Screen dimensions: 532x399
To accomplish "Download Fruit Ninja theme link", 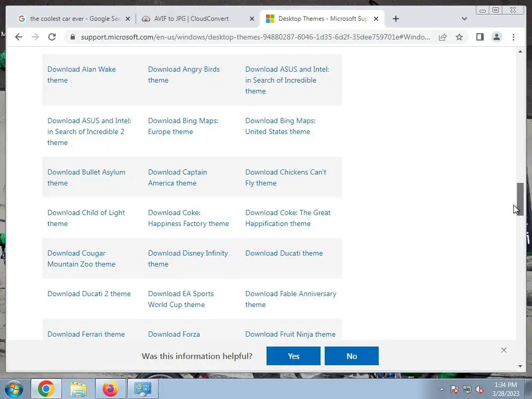I will 290,334.
